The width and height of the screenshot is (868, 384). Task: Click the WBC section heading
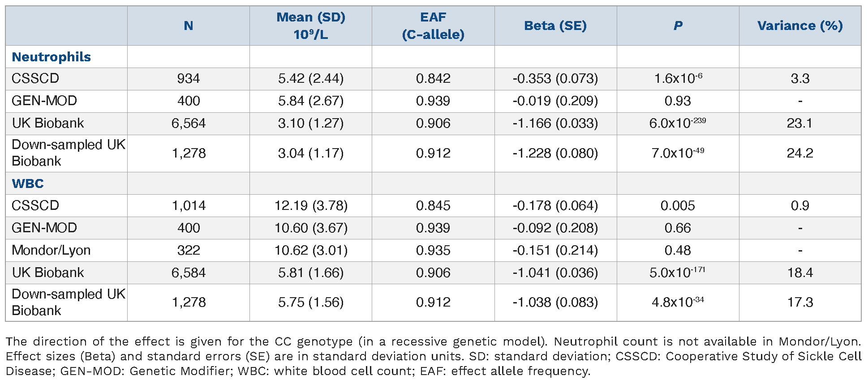point(28,183)
